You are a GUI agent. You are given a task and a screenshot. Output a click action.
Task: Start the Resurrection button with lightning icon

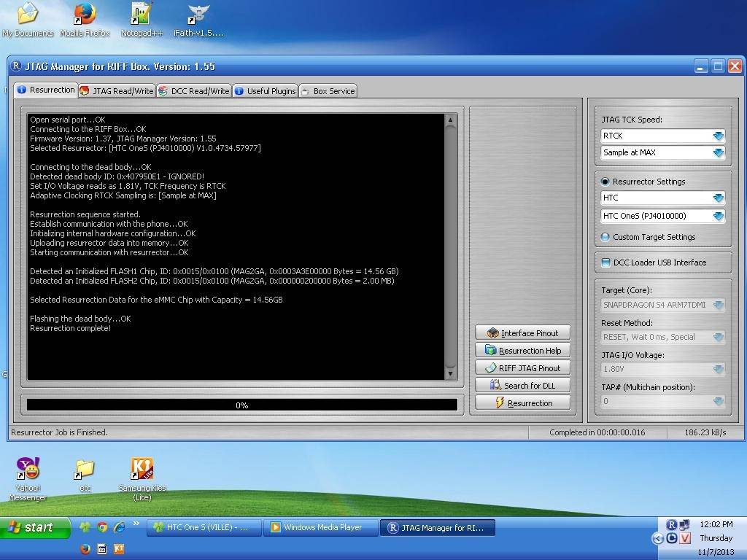[x=522, y=403]
